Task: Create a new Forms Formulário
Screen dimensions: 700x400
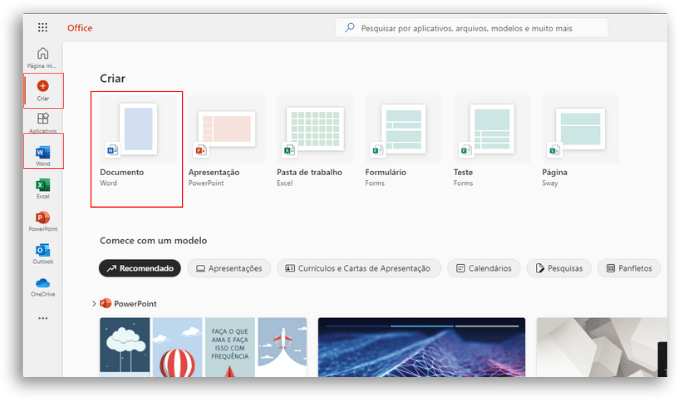Action: [403, 141]
